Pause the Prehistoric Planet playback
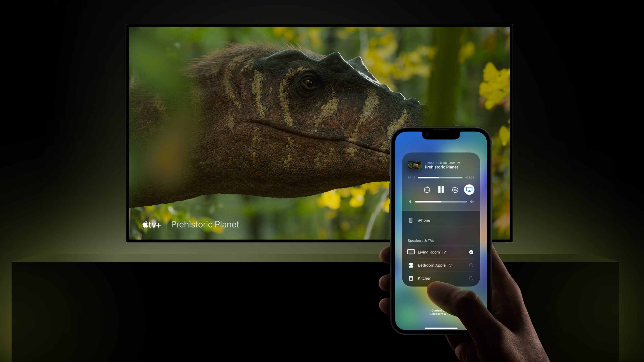The image size is (644, 362). click(x=441, y=190)
